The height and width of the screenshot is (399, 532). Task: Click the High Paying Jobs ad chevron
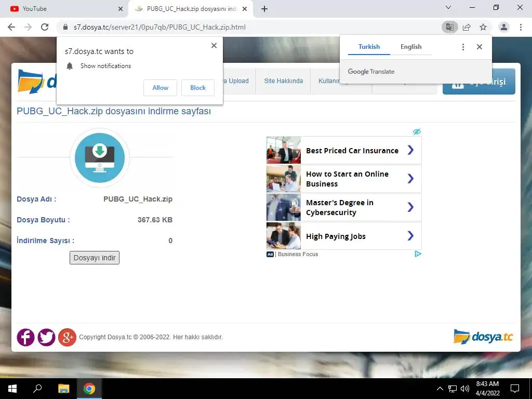[x=410, y=235]
